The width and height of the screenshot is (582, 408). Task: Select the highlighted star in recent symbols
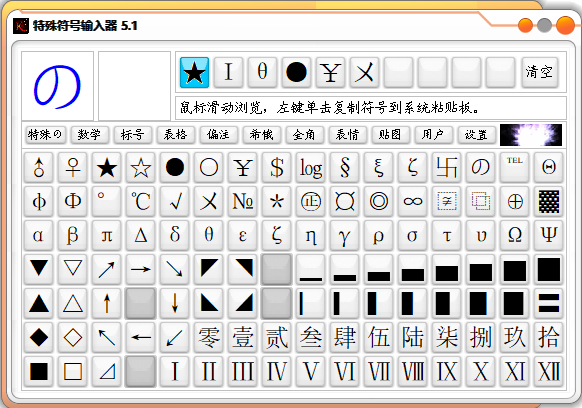point(194,72)
